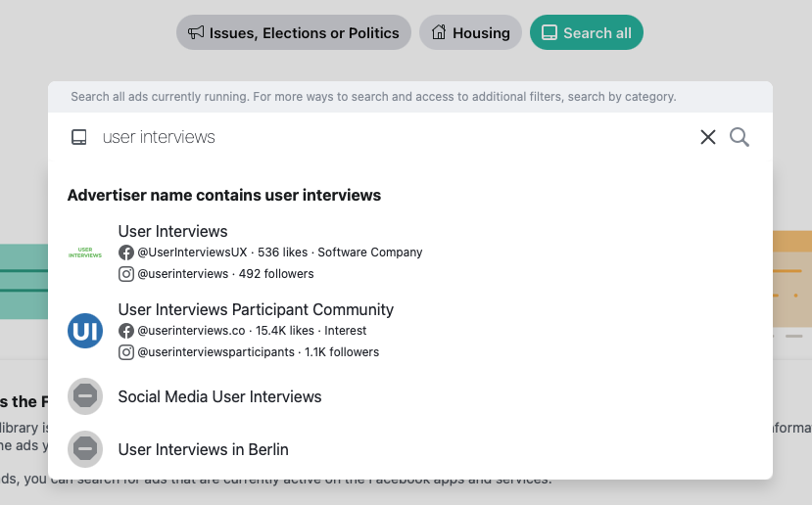Click the Instagram icon beside @userinterviews 492 followers
The width and height of the screenshot is (812, 505).
(x=126, y=274)
